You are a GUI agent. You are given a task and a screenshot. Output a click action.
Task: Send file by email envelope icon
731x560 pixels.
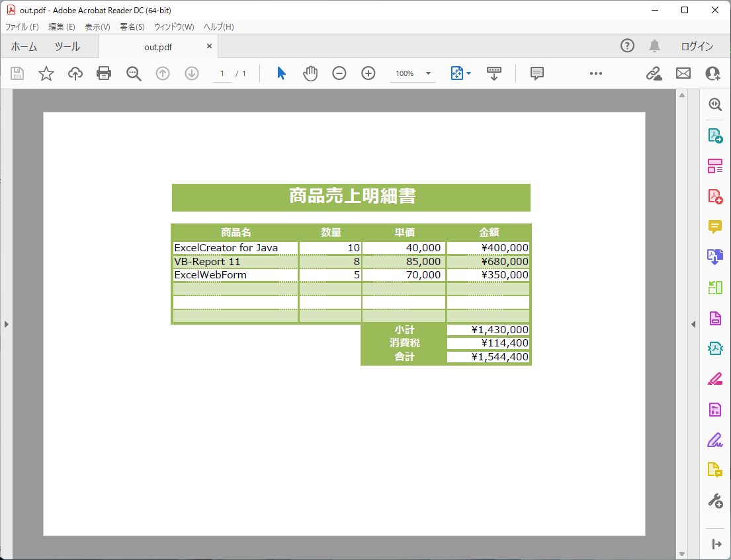683,73
